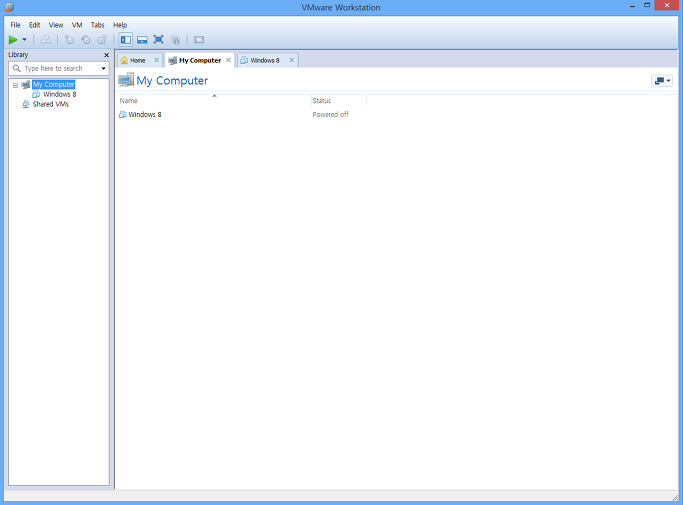This screenshot has height=505, width=683.
Task: Click the Revert to Snapshot toolbar icon
Action: tap(86, 40)
